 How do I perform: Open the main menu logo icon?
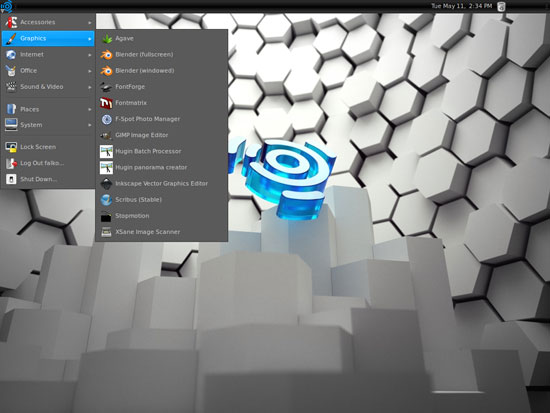(x=6, y=6)
